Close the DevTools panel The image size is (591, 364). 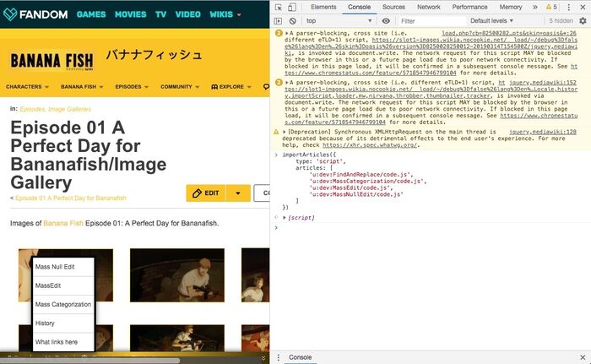[583, 7]
